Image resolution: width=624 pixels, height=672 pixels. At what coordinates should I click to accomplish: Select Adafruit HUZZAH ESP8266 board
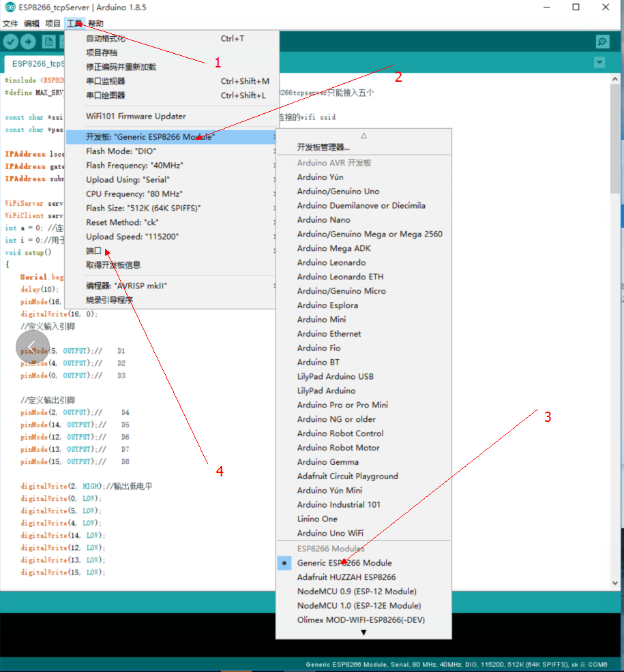(363, 577)
